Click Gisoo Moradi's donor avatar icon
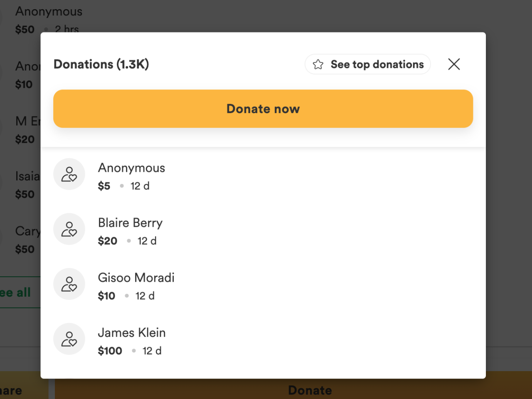Screen dimensions: 532x399 (69, 284)
